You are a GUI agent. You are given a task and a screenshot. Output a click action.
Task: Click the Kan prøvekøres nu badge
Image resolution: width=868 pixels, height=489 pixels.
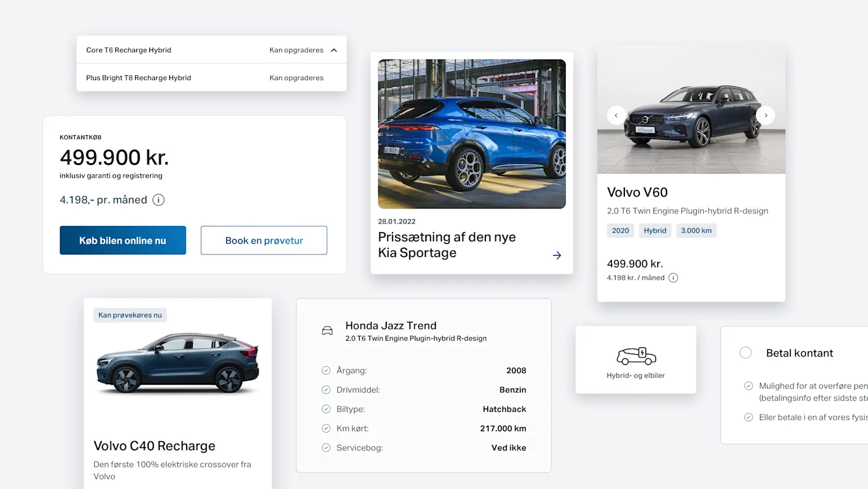coord(130,315)
